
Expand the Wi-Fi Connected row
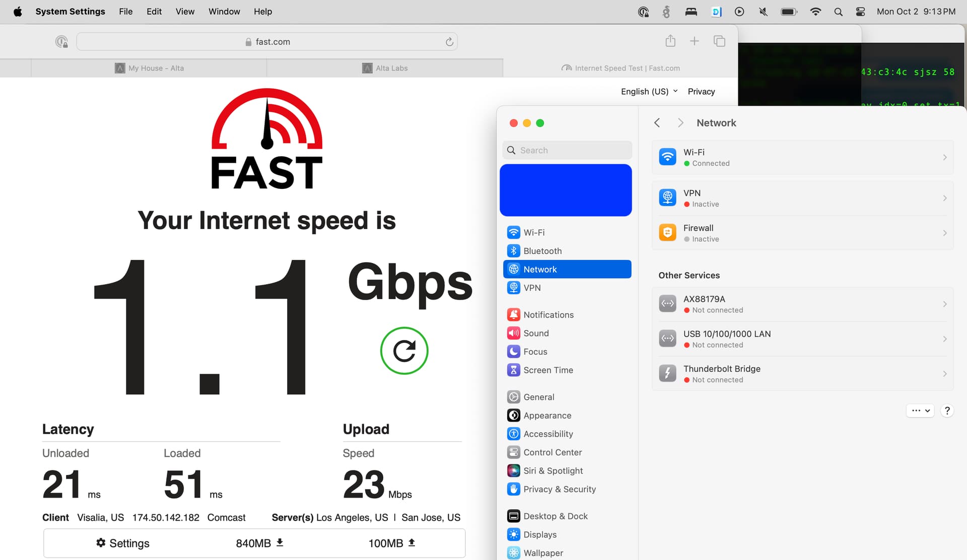(x=802, y=157)
